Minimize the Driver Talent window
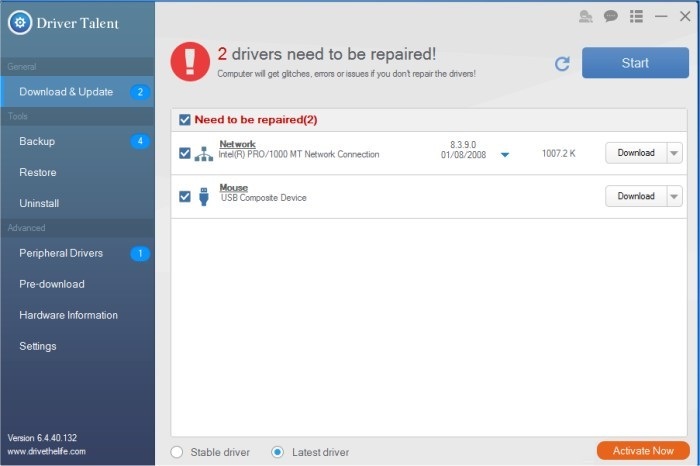This screenshot has height=466, width=700. tap(661, 17)
